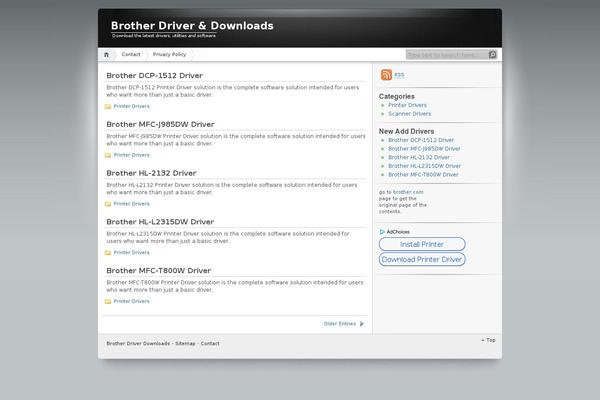Select Printer Drivers in Categories sidebar
The width and height of the screenshot is (600, 400).
coord(408,105)
